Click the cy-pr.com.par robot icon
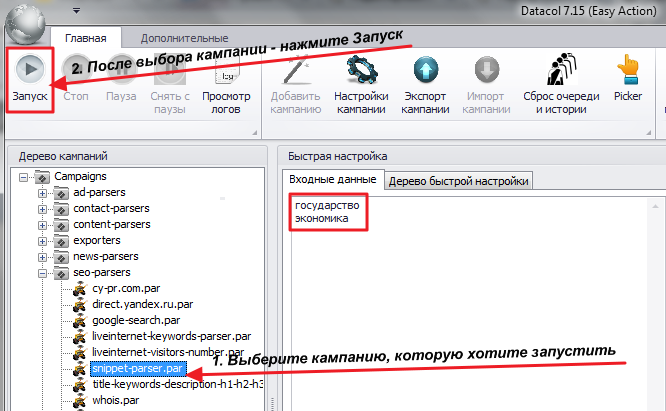Screen dimensions: 666x411 point(79,289)
